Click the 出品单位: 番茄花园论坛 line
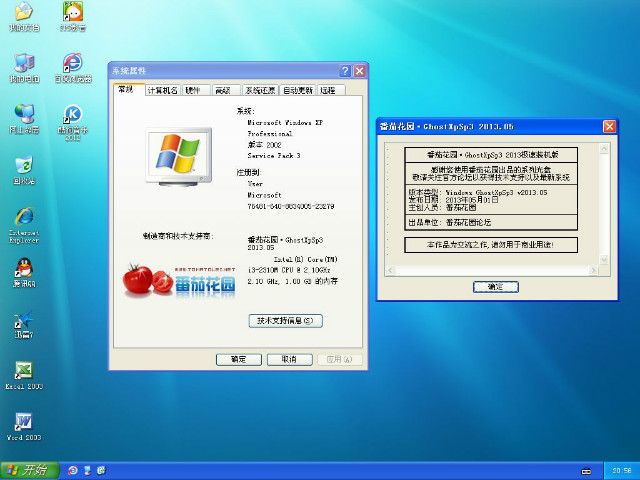The height and width of the screenshot is (480, 640). pos(449,222)
